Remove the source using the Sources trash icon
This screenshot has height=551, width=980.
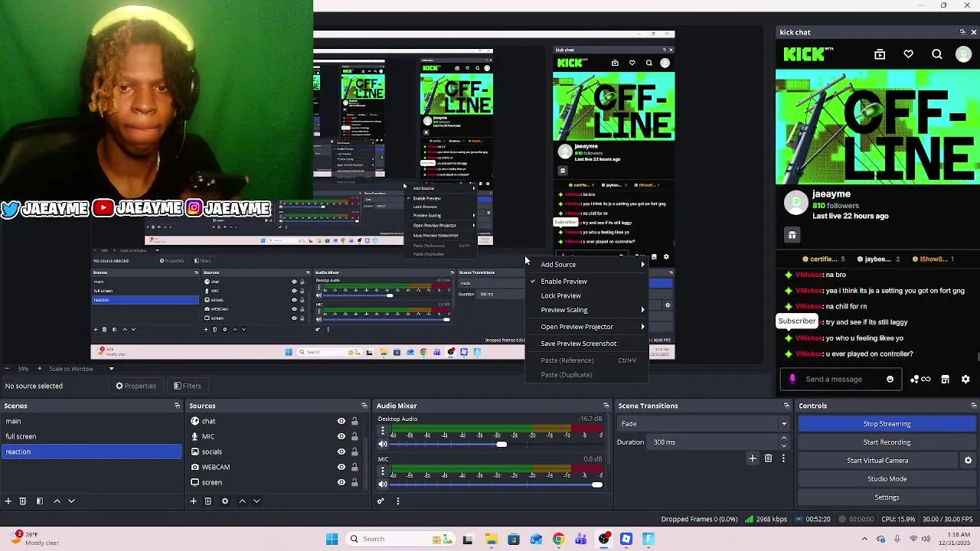coord(208,501)
